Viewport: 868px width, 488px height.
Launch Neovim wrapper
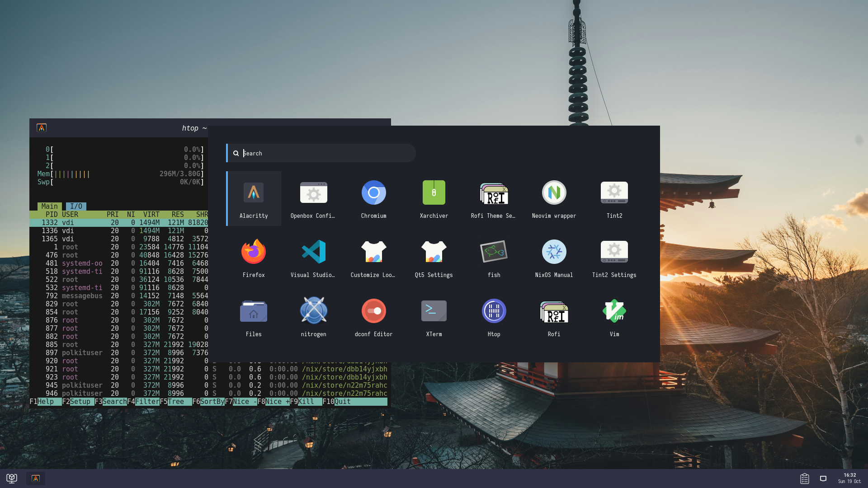(554, 199)
